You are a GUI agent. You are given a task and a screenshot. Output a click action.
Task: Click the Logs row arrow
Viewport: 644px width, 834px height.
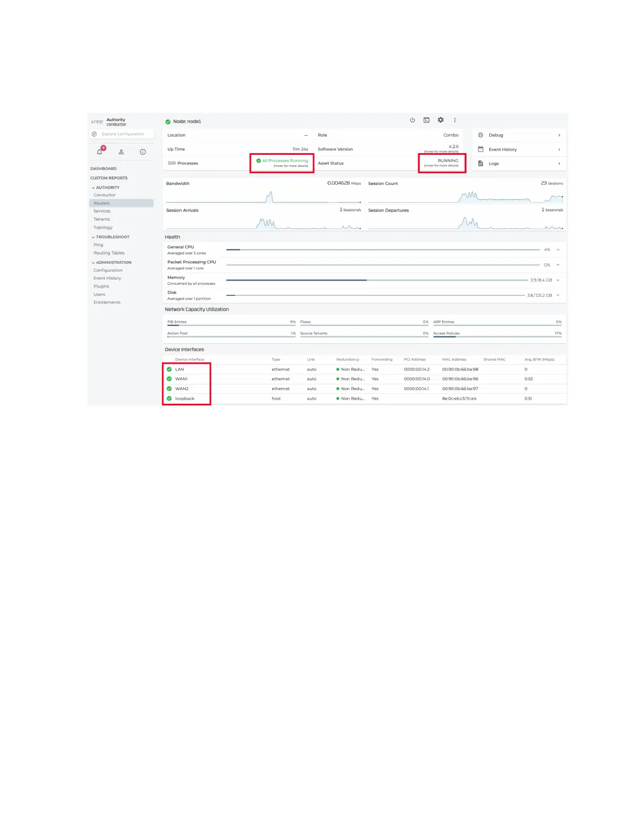click(559, 164)
